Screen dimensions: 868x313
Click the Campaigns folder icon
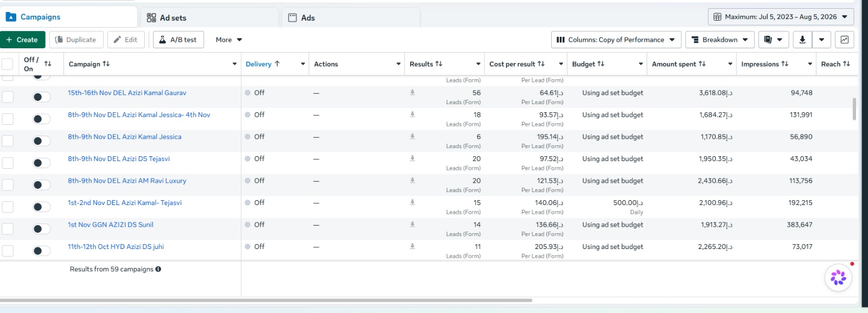pos(11,17)
